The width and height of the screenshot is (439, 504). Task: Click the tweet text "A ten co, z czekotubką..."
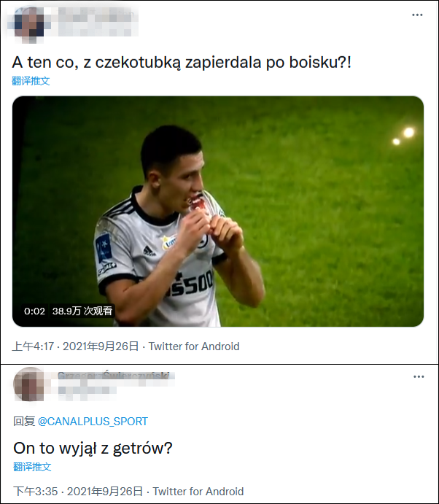click(x=182, y=62)
